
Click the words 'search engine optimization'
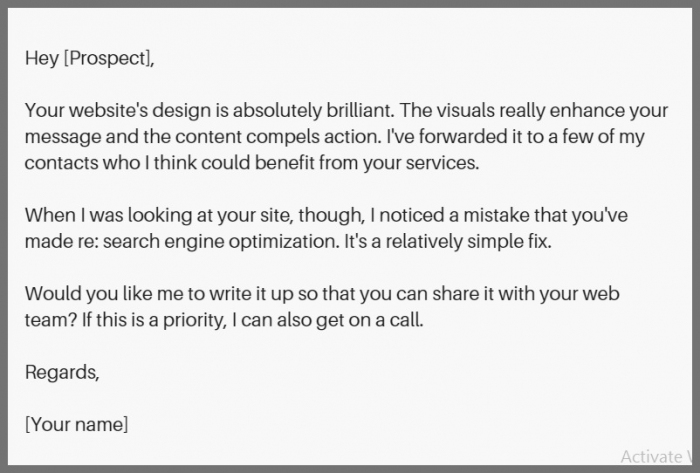(221, 241)
